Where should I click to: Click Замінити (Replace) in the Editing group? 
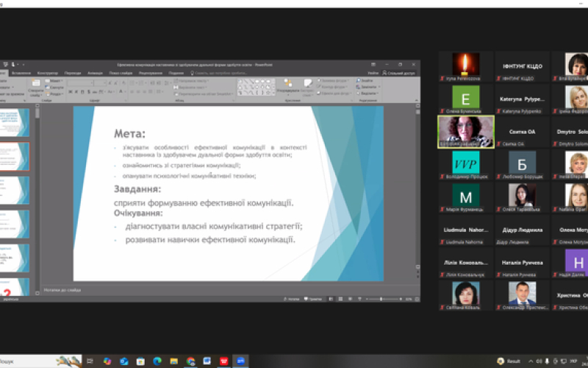(368, 87)
